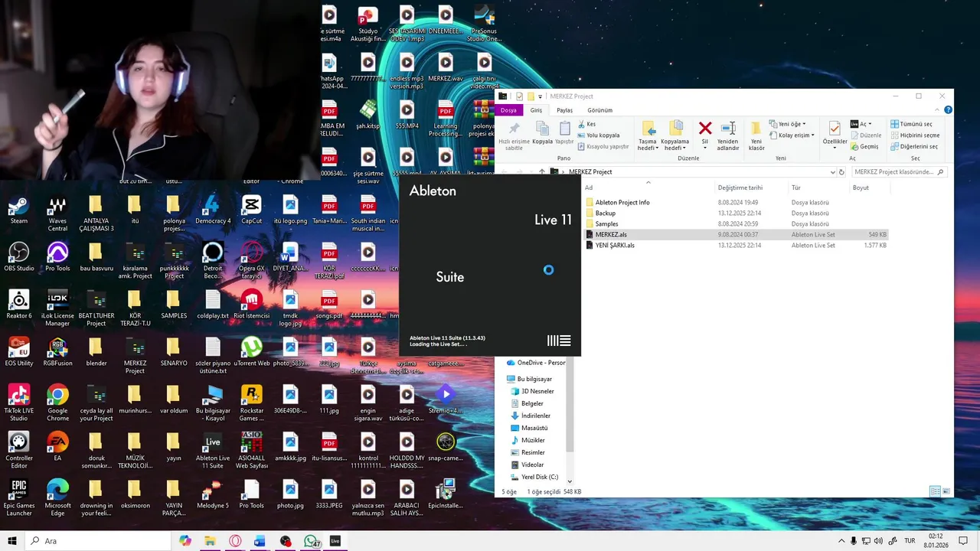Select the Samples folder row

[737, 224]
